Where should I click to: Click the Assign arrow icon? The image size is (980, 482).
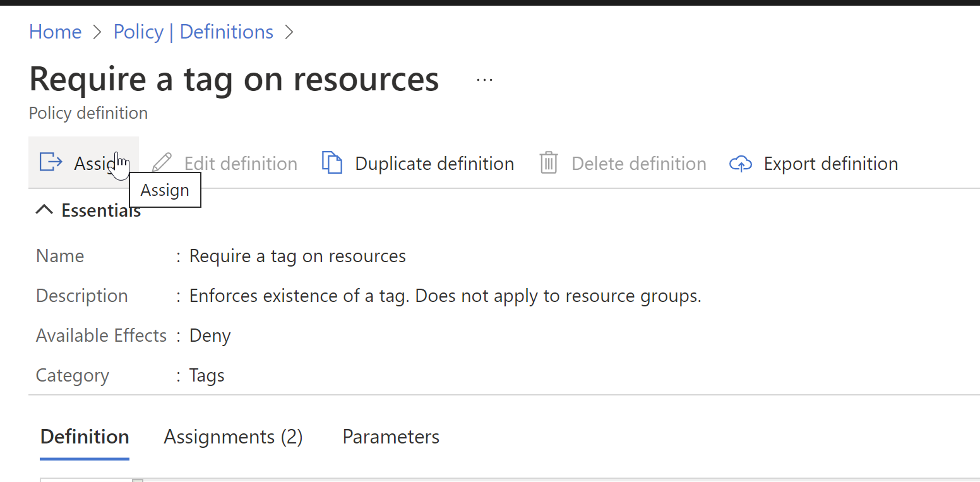tap(51, 162)
